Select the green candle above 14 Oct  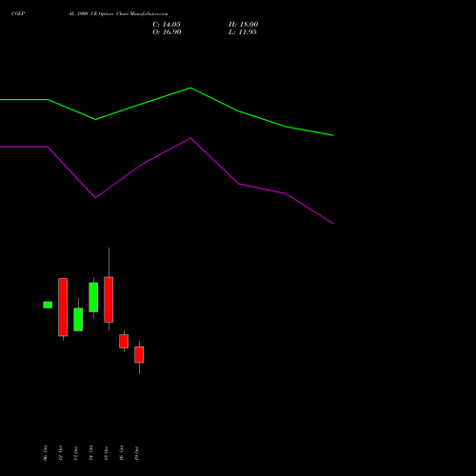click(93, 297)
